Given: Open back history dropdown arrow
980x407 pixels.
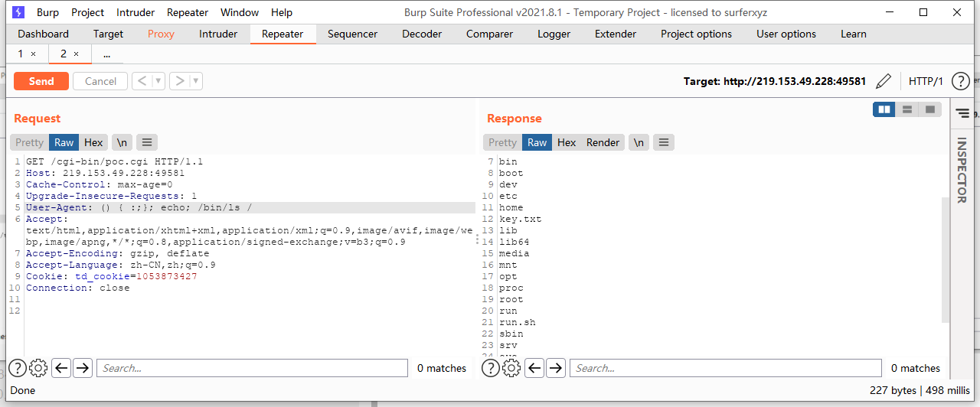Looking at the screenshot, I should pyautogui.click(x=158, y=81).
